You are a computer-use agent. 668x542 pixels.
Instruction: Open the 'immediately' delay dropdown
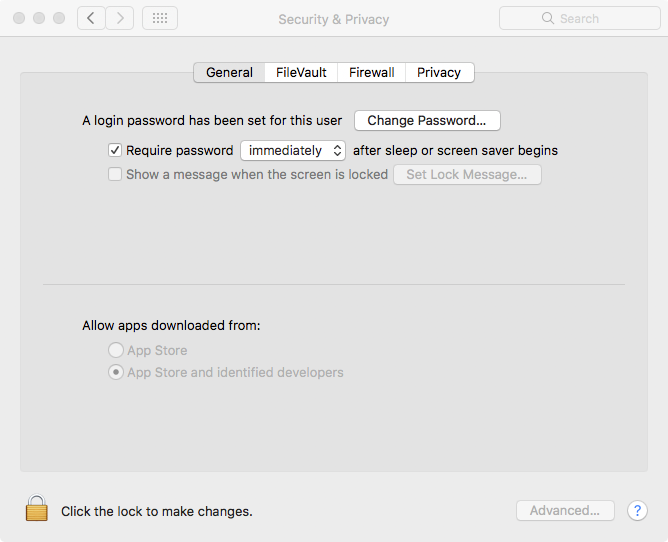click(293, 150)
